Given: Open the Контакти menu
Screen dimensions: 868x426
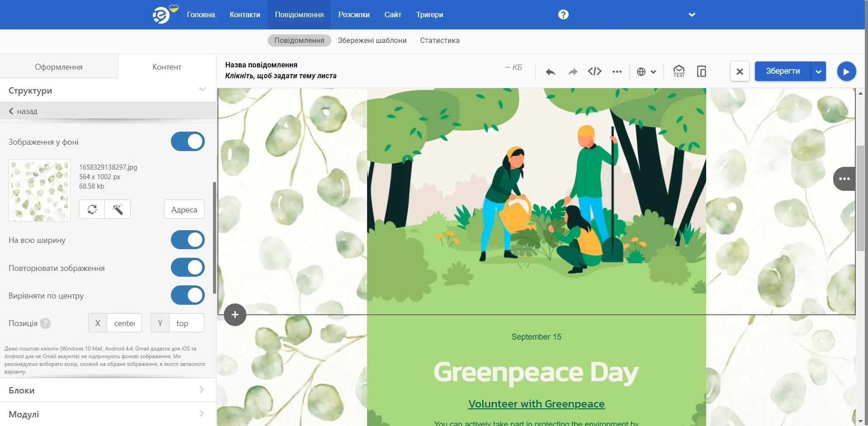Looking at the screenshot, I should (x=245, y=14).
